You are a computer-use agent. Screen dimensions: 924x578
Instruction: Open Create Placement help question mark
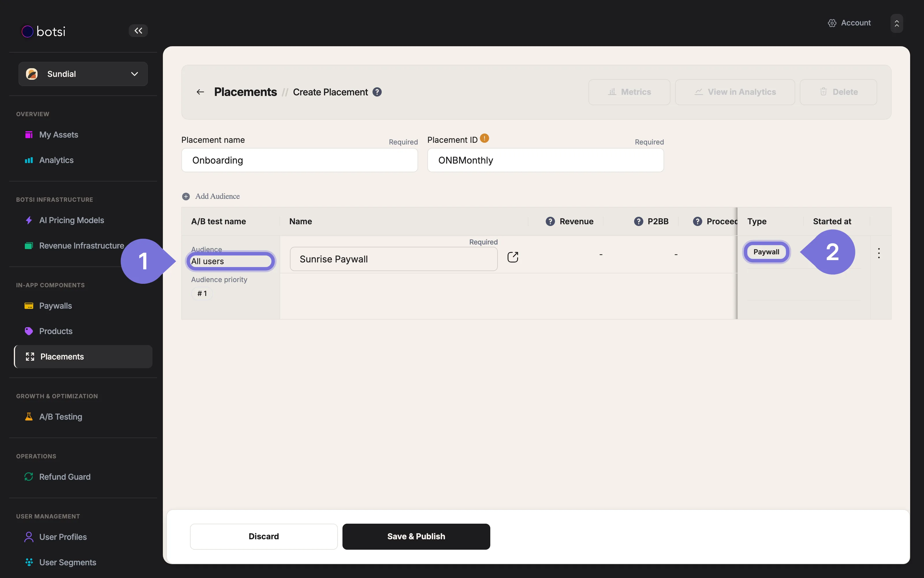coord(377,92)
